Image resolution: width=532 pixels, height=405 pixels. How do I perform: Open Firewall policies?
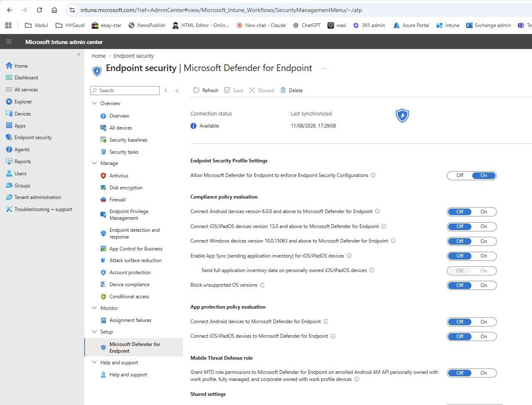pos(117,200)
